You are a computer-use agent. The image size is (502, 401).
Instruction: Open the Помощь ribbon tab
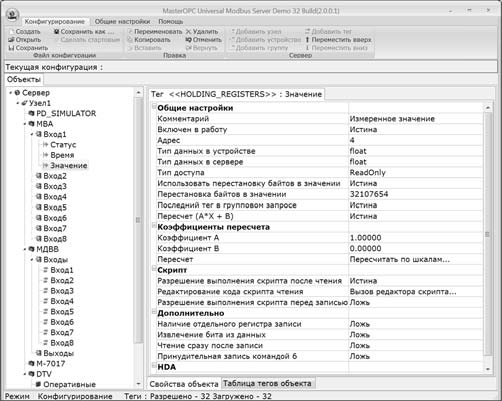coord(171,21)
